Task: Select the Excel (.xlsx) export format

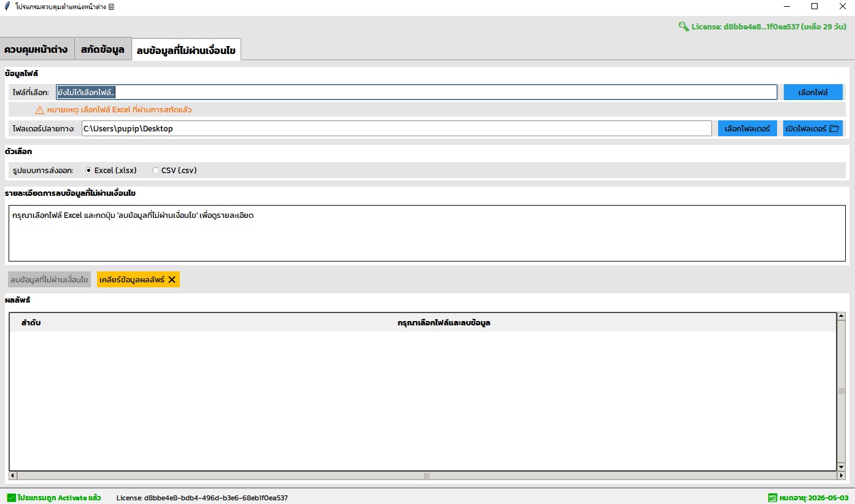Action: click(x=89, y=171)
